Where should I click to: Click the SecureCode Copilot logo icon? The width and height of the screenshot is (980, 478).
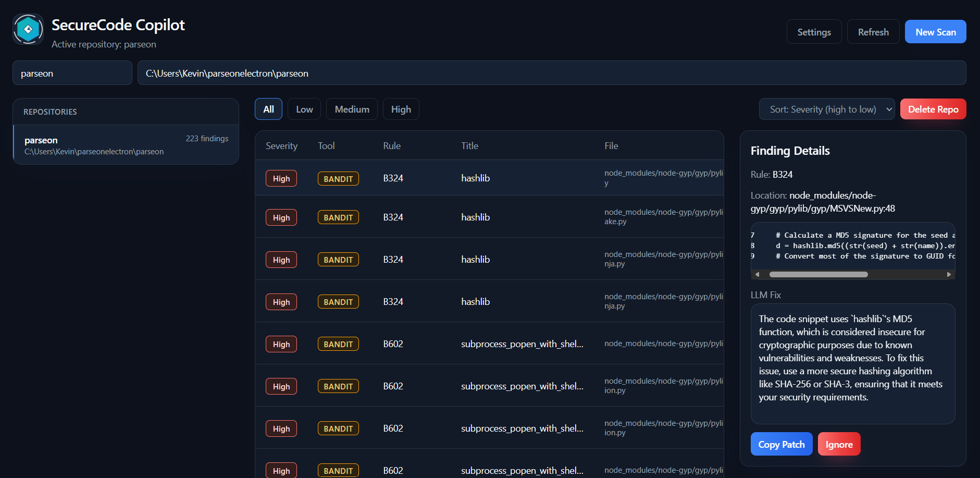[x=28, y=30]
